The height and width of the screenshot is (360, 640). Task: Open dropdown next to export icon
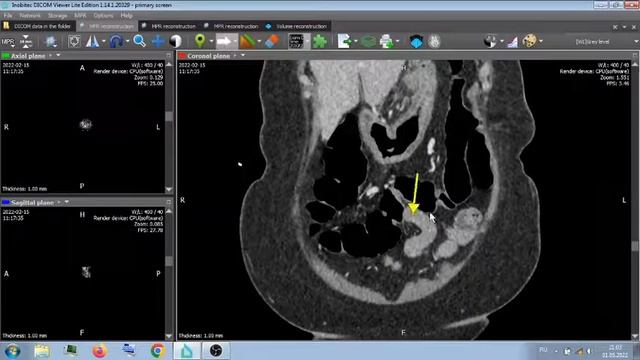[356, 41]
